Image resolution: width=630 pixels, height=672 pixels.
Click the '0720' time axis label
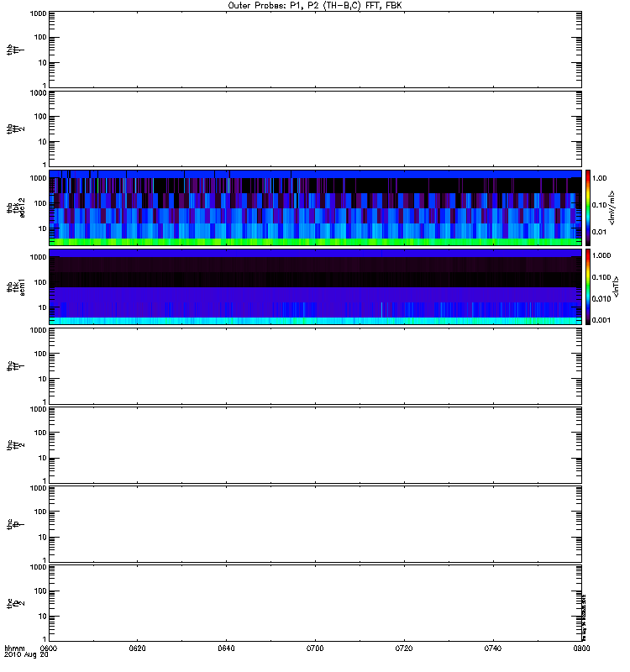point(404,648)
